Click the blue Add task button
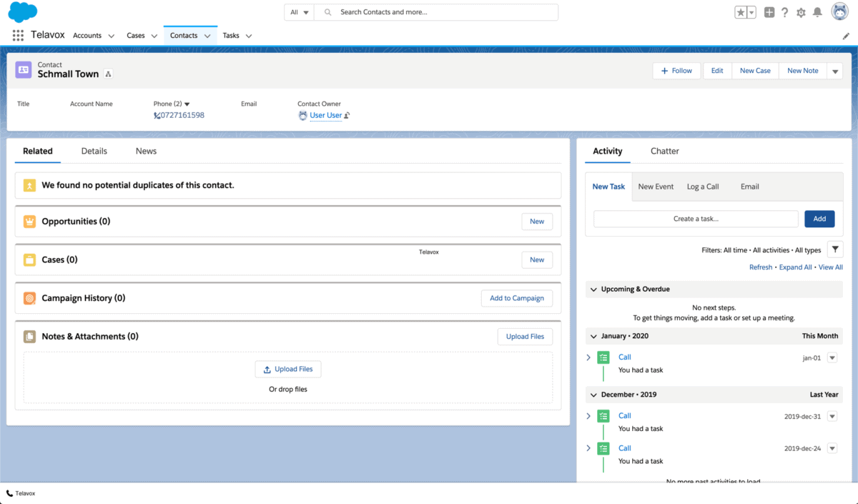This screenshot has width=858, height=504. [x=819, y=219]
